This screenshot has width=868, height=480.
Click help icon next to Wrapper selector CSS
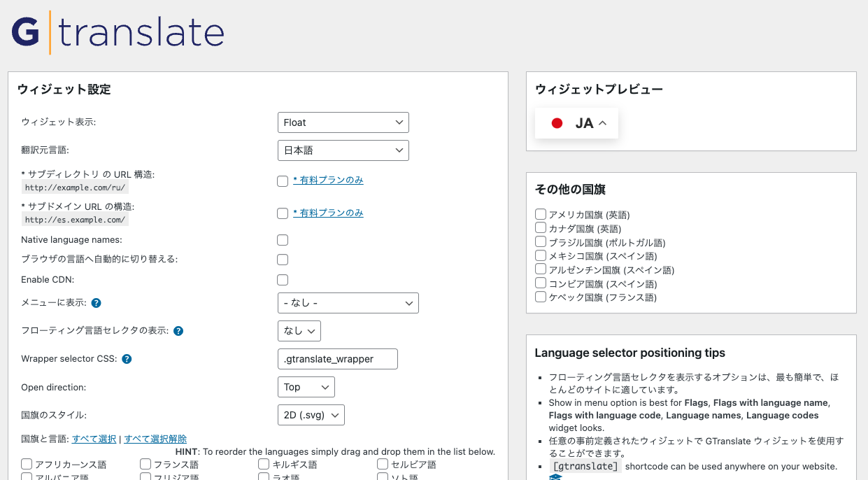coord(127,359)
